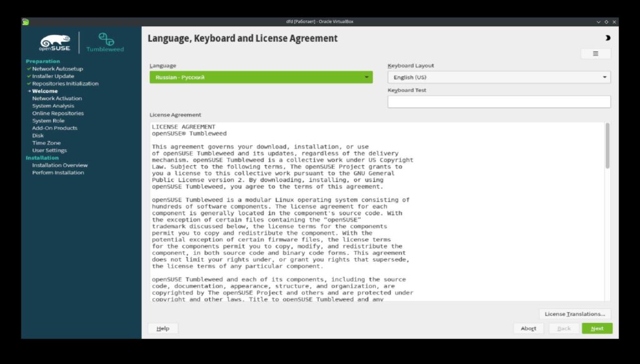The image size is (640, 364).
Task: Click into the Keyboard Test field
Action: tap(499, 102)
